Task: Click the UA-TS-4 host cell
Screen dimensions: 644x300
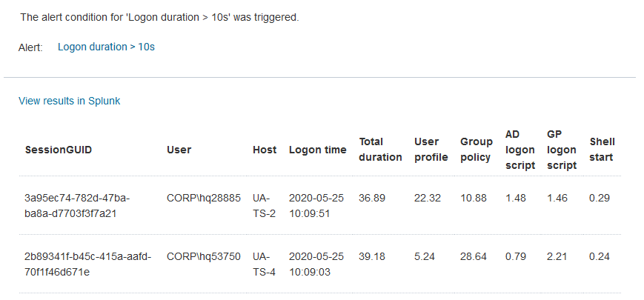Action: click(x=264, y=264)
